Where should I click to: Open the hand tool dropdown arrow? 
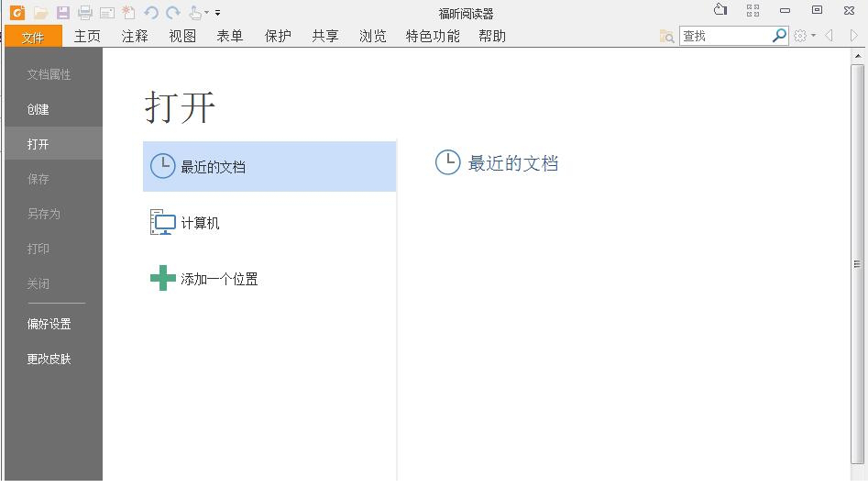(206, 12)
